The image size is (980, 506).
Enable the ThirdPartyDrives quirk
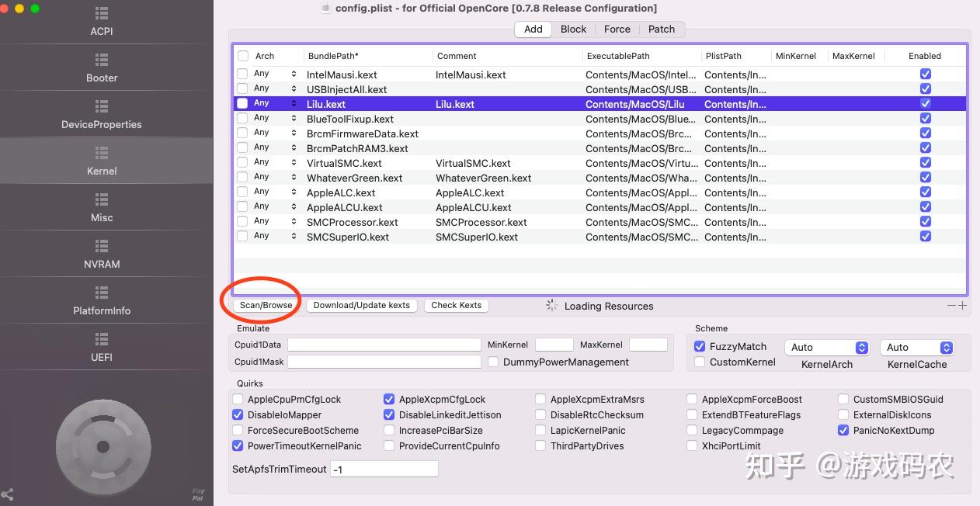[540, 445]
